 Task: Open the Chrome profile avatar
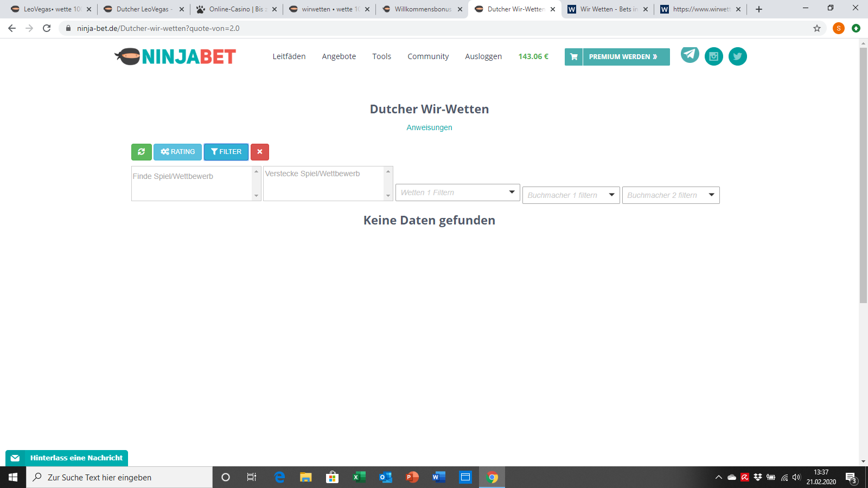pyautogui.click(x=839, y=28)
